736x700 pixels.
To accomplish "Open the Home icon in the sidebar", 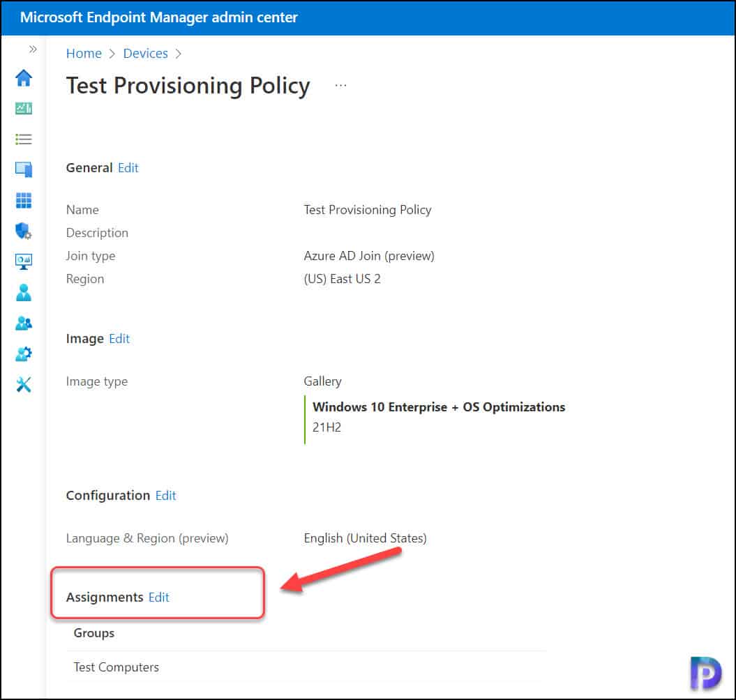I will pos(24,78).
